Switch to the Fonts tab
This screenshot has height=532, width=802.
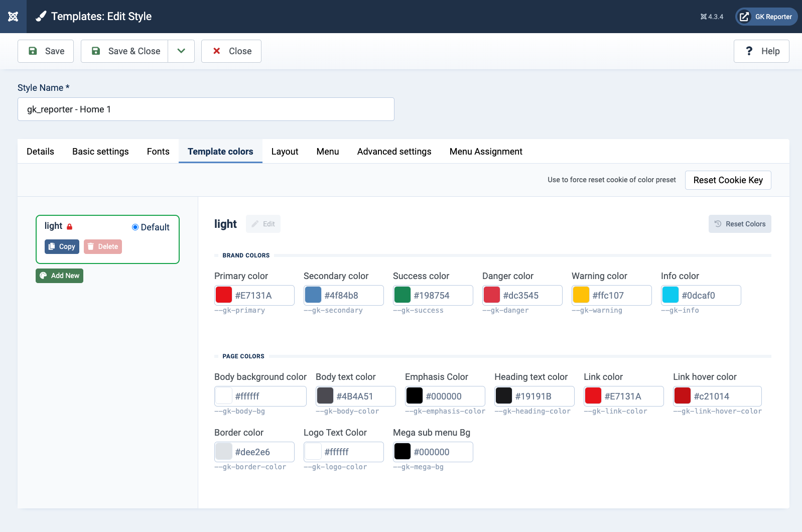158,152
